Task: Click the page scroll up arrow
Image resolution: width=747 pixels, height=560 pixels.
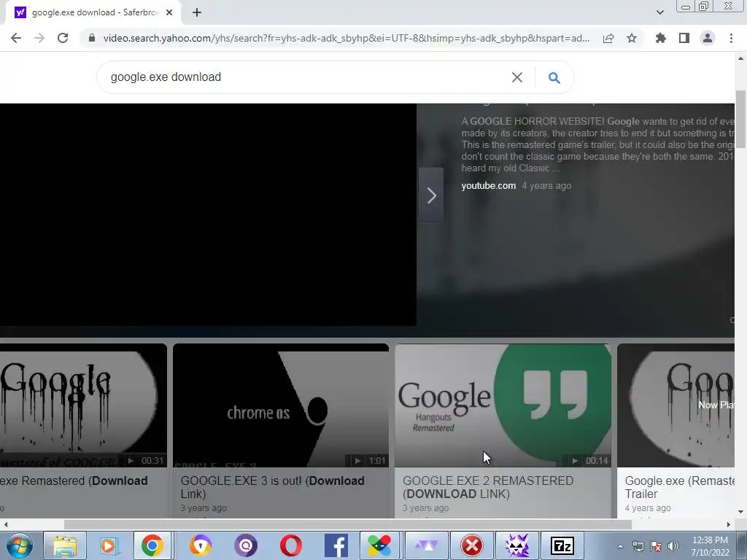Action: point(741,58)
